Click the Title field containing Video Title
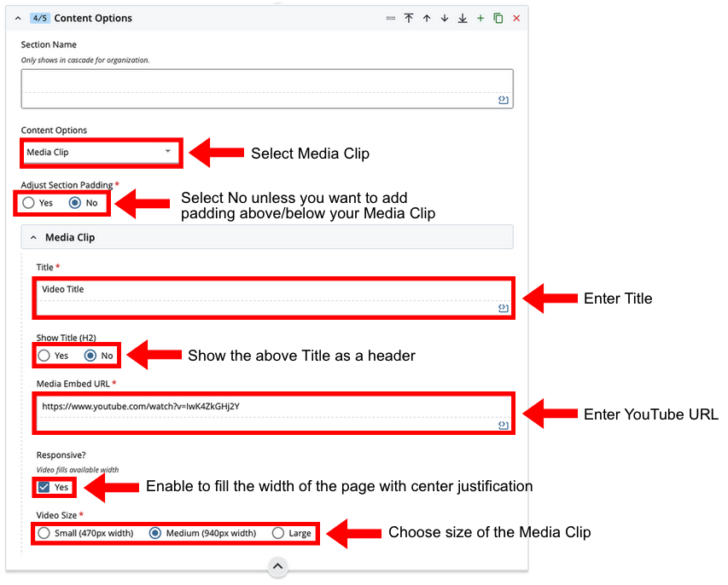Image resolution: width=728 pixels, height=585 pixels. coord(273,290)
